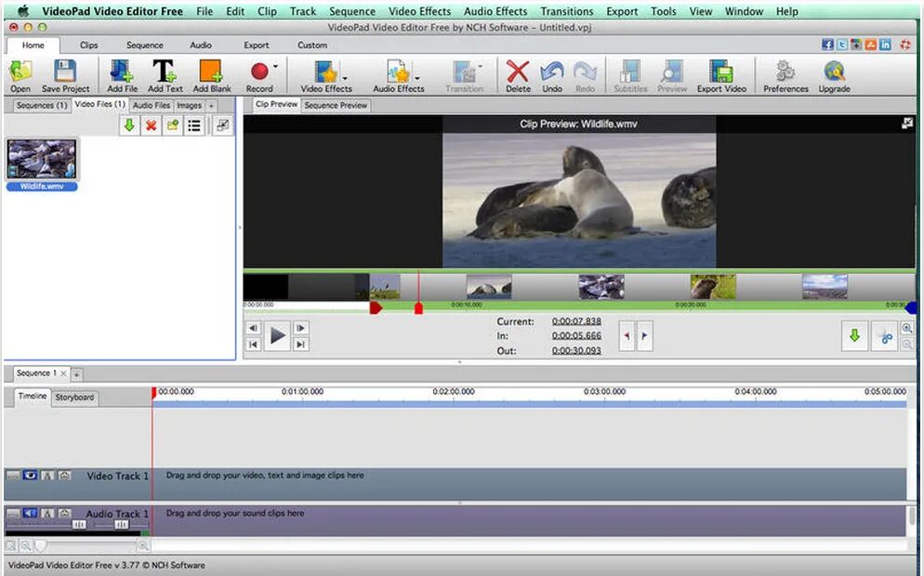Click Add File in the toolbar
This screenshot has height=576, width=924.
[122, 76]
